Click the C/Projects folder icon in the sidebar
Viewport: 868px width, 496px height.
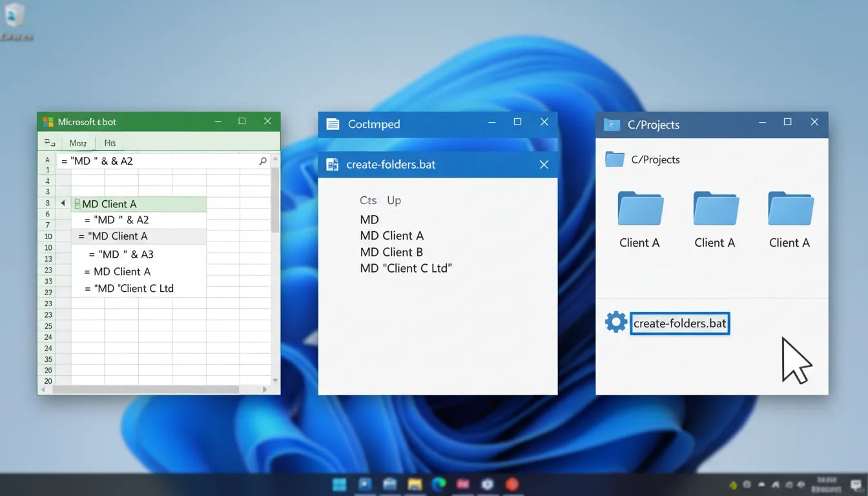point(614,160)
